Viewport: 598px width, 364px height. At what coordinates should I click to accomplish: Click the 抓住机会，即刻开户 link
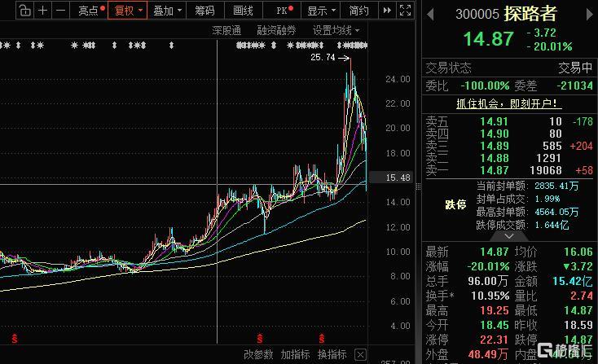click(x=508, y=103)
